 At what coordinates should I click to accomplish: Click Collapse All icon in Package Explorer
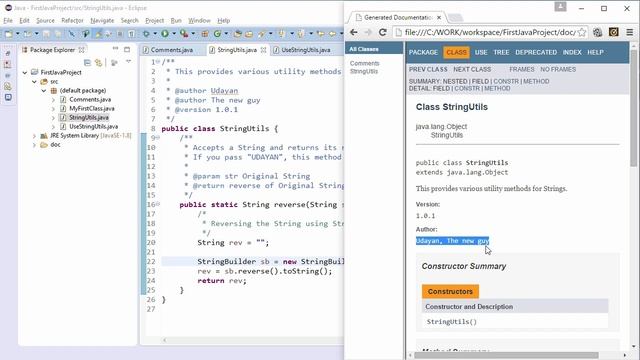click(87, 62)
